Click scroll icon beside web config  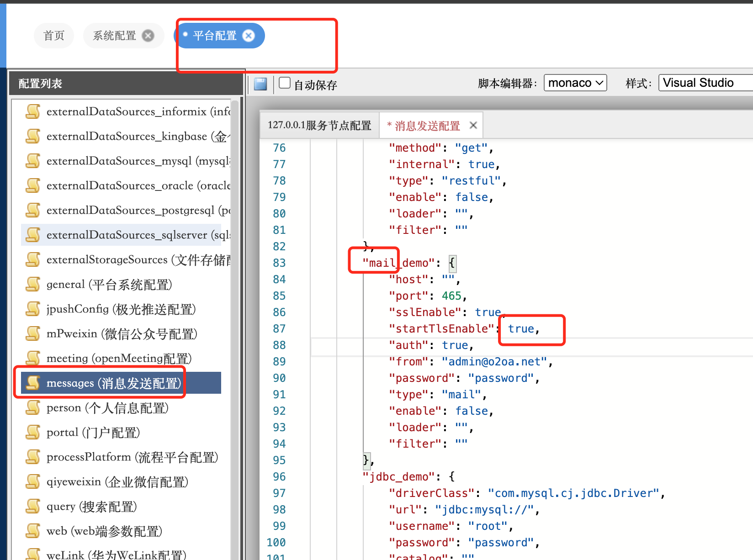pyautogui.click(x=33, y=530)
